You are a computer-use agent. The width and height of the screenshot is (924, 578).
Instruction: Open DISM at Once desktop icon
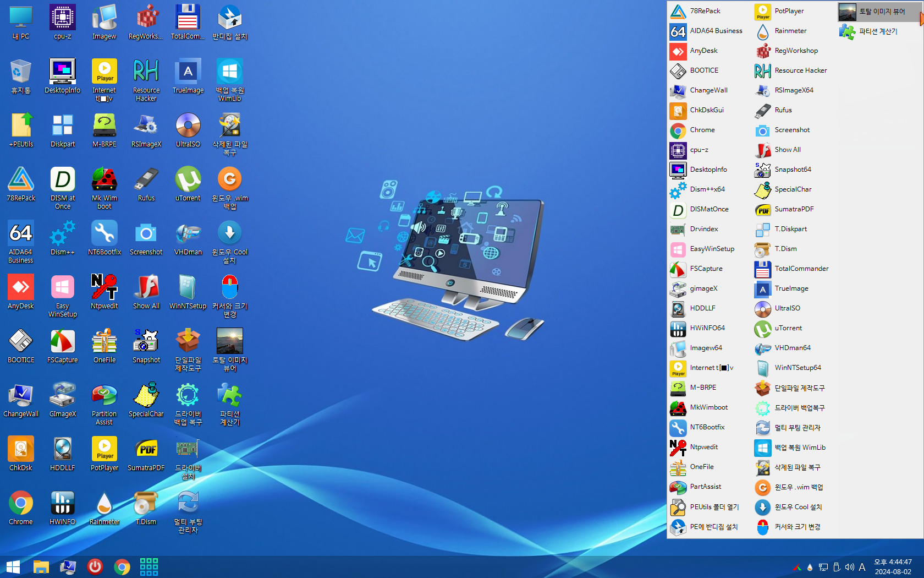[x=62, y=188]
